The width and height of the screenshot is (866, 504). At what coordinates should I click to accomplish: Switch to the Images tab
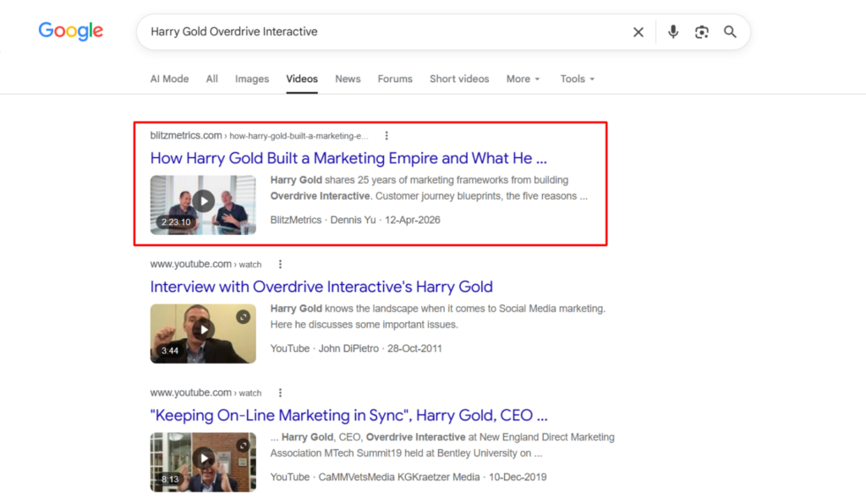click(252, 79)
